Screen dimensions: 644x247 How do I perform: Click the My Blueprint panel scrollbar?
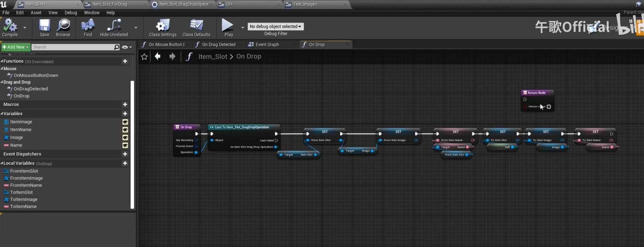pos(132,145)
